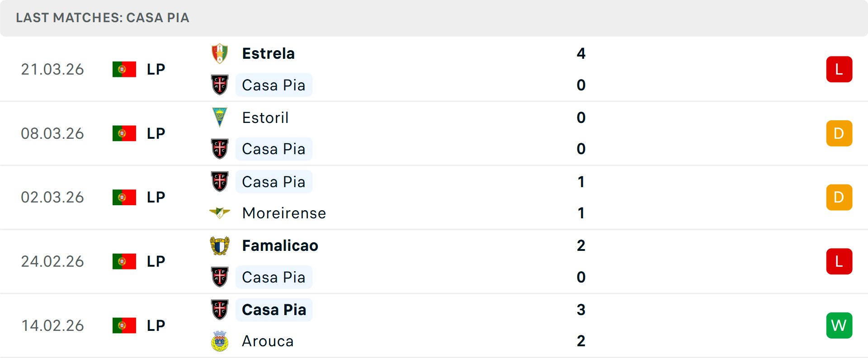
Task: Click the 02.03.26 match date
Action: pos(52,198)
